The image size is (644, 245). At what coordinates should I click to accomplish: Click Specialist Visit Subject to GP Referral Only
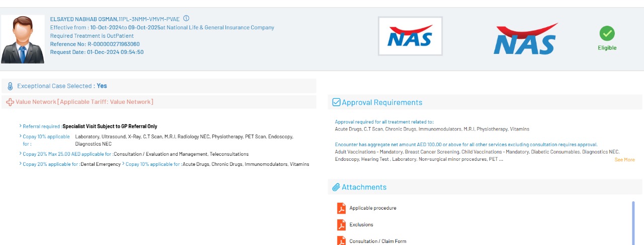[x=110, y=127]
